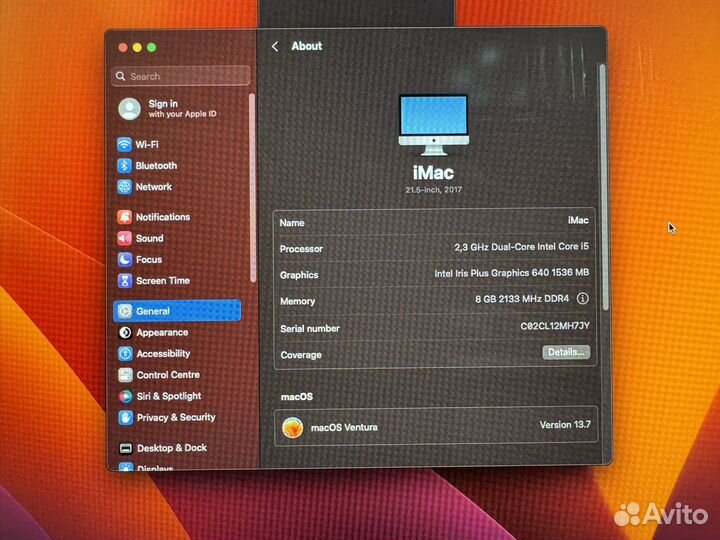Open the Focus moon icon
The width and height of the screenshot is (720, 540).
tap(124, 259)
